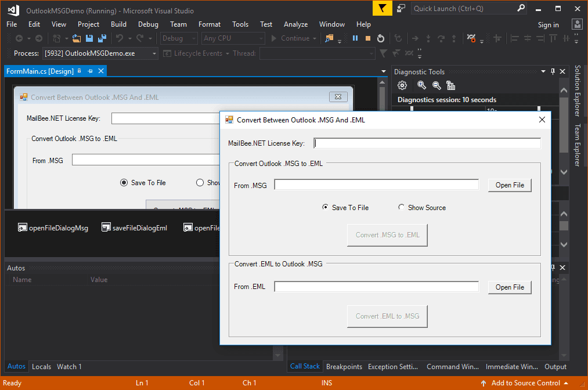
Task: Click the Navigate Backward arrow icon
Action: coord(19,38)
